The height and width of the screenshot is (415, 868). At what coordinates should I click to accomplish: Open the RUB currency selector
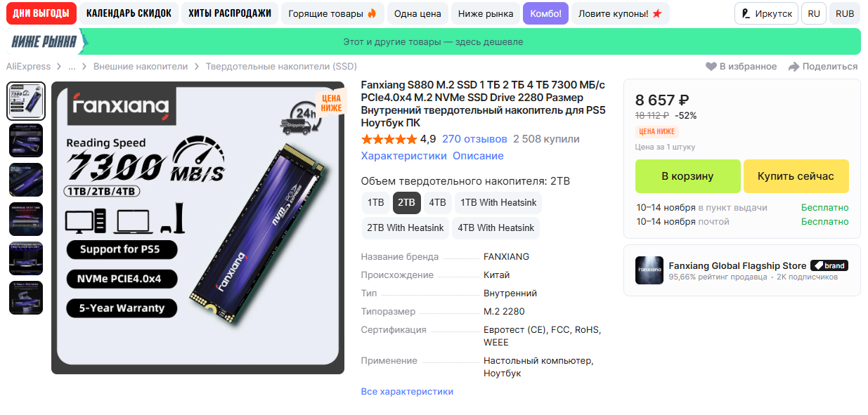pyautogui.click(x=845, y=14)
